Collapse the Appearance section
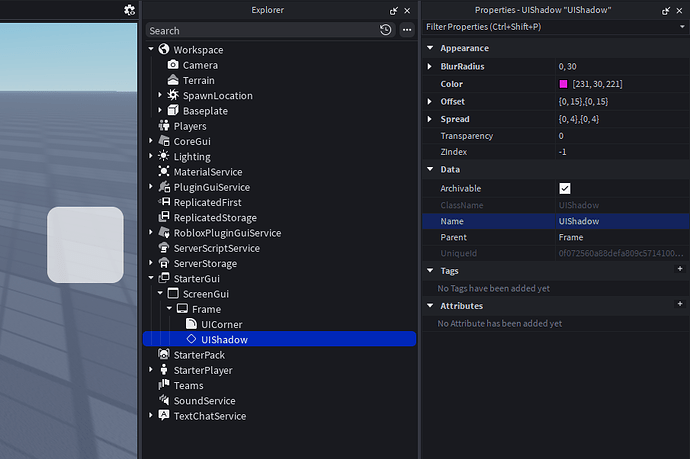The height and width of the screenshot is (459, 690). 430,48
